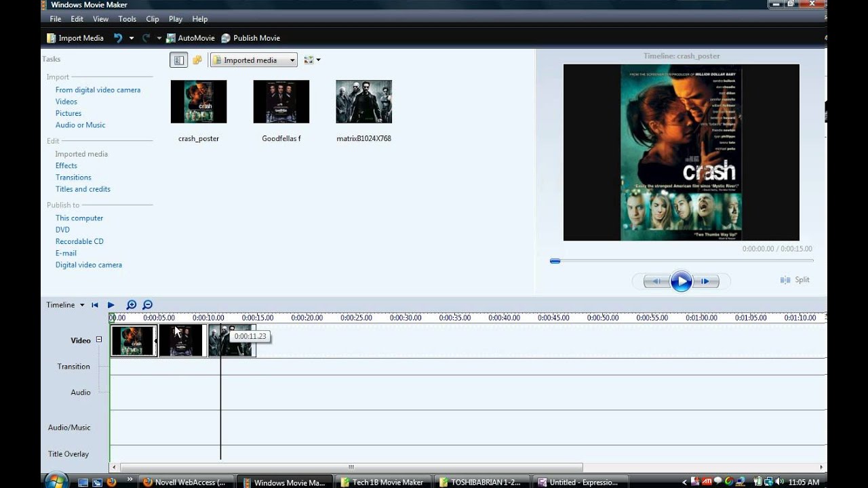Open the View menu
This screenshot has width=868, height=488.
point(100,19)
